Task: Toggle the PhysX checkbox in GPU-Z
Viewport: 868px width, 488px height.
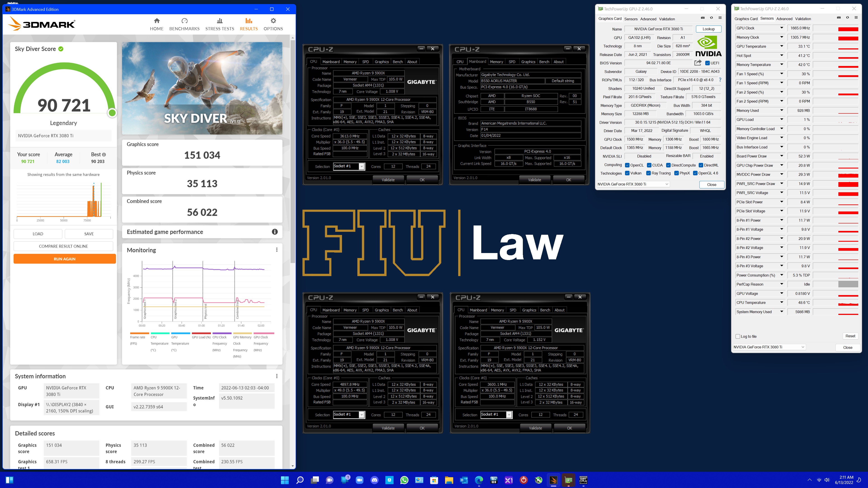Action: [676, 173]
